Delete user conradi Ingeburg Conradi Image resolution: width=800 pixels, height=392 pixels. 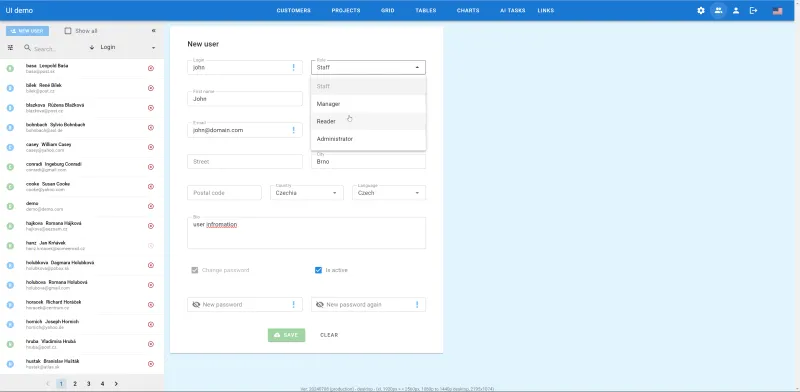[151, 167]
